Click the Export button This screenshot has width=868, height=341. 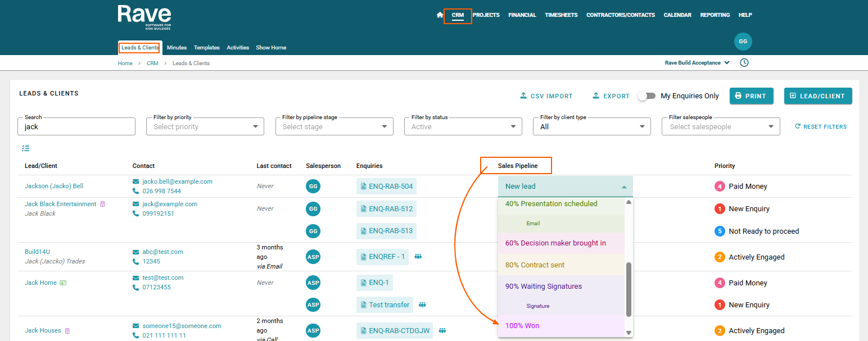[611, 96]
